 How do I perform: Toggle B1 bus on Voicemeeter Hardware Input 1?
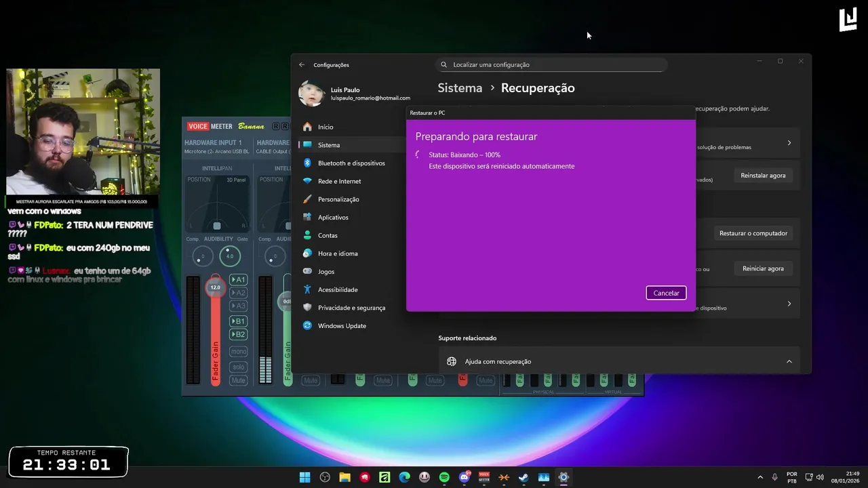[x=238, y=321]
